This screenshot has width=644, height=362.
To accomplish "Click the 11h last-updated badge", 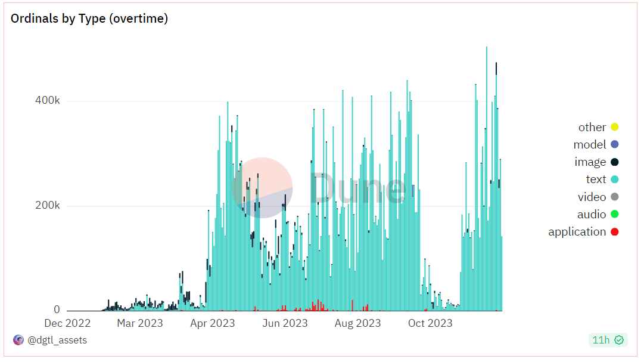I will point(608,340).
